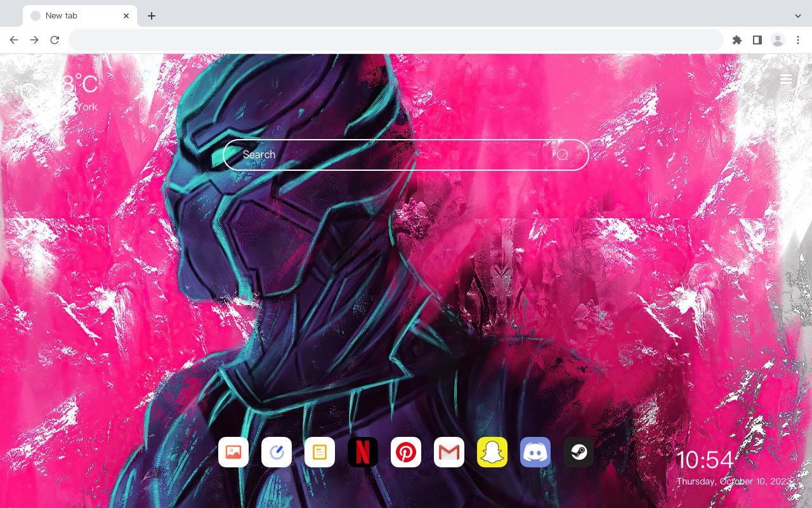Toggle the browser side panel
Viewport: 812px width, 508px height.
757,40
